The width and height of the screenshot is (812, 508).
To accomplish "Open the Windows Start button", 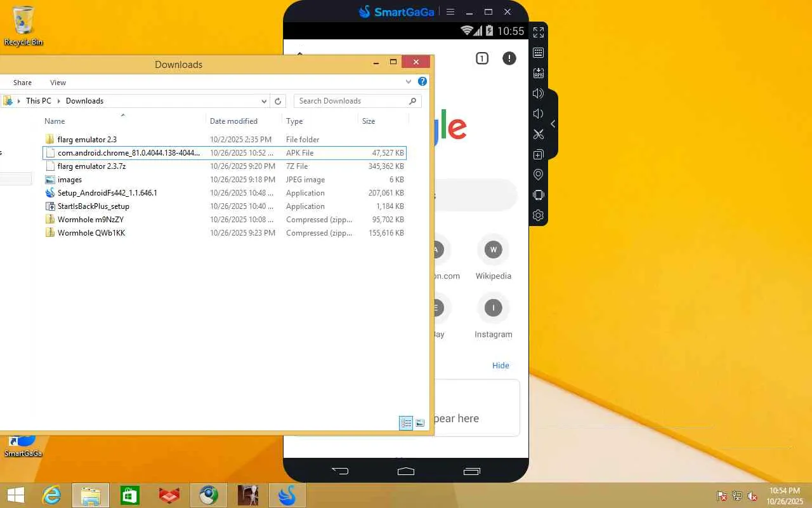I will pyautogui.click(x=15, y=495).
